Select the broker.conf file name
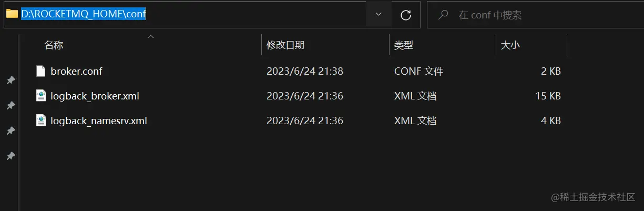 click(76, 71)
